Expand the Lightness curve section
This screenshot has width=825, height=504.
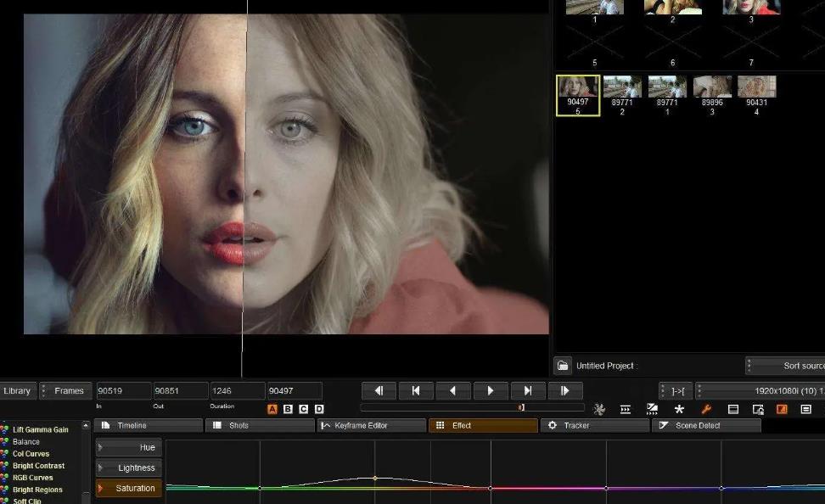128,468
